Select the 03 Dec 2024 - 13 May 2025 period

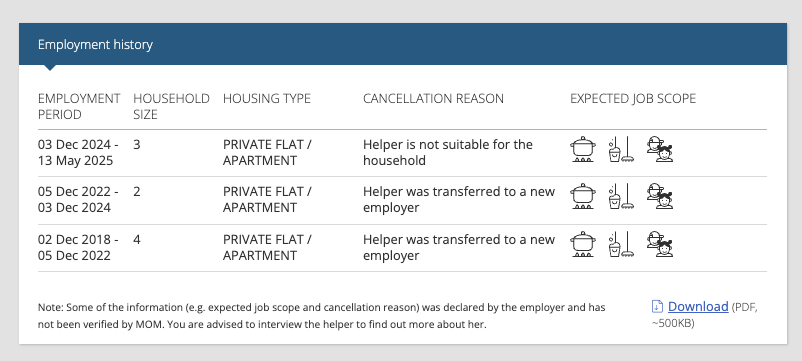[x=78, y=152]
